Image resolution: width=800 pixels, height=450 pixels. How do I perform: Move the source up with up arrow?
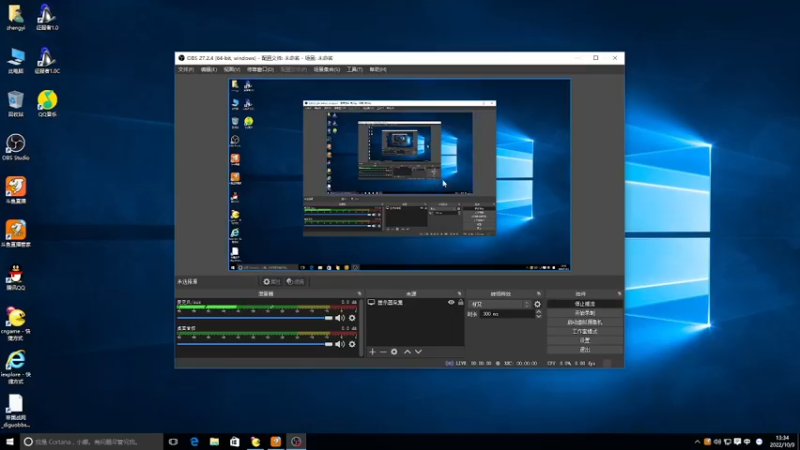tap(407, 352)
